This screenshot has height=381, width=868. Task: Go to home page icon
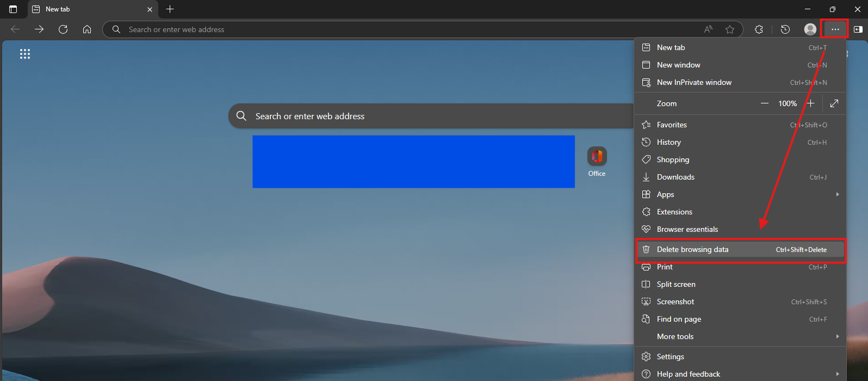point(87,29)
